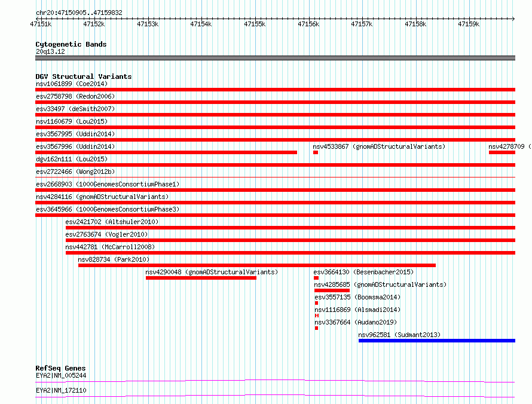Click the nsv1160679 (Lou2015) label

(x=72, y=121)
